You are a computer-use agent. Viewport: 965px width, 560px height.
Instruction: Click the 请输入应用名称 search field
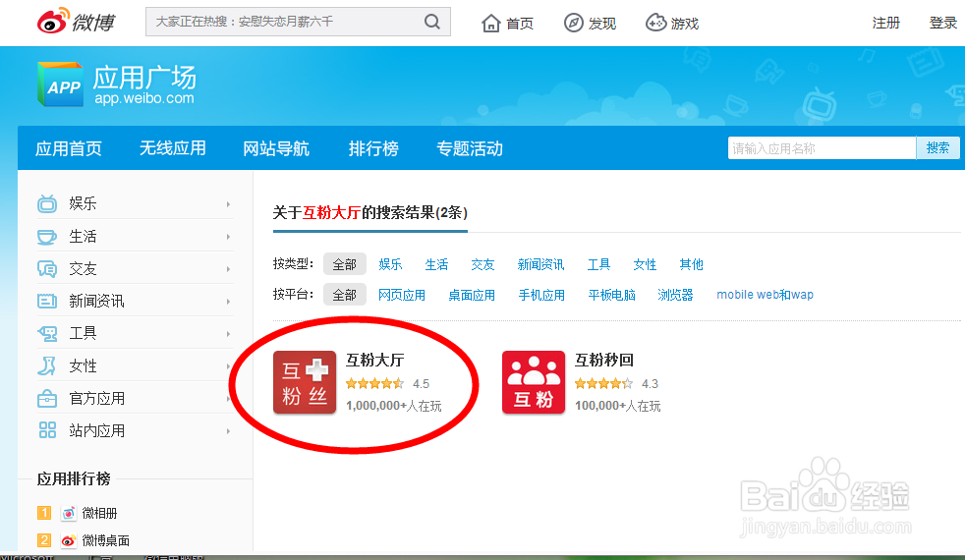point(822,147)
